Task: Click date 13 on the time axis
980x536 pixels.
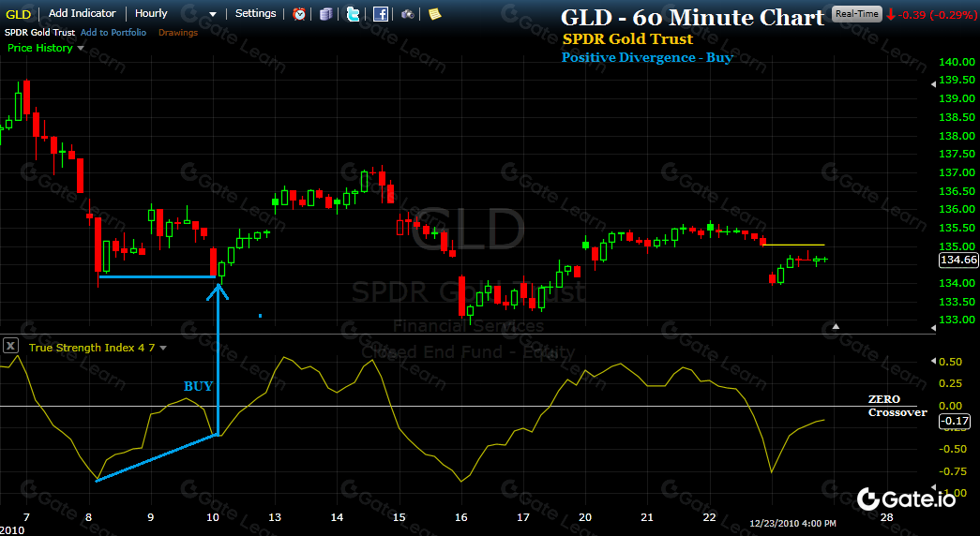Action: point(275,517)
